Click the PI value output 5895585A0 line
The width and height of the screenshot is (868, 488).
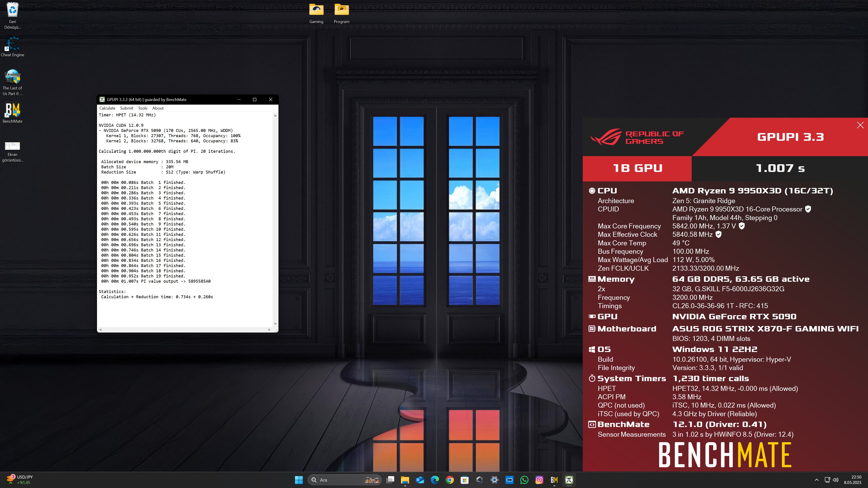coord(156,281)
